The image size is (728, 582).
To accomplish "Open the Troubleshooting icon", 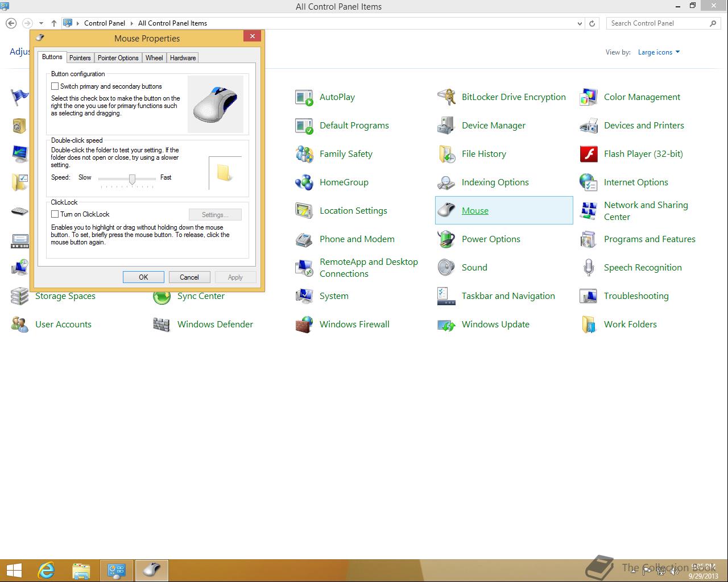I will click(589, 296).
